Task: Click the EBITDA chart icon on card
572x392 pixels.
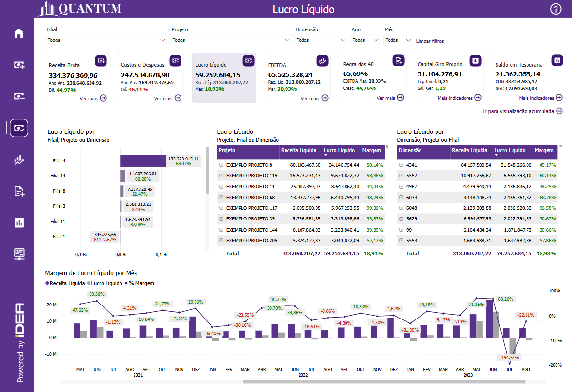Action: [x=323, y=60]
